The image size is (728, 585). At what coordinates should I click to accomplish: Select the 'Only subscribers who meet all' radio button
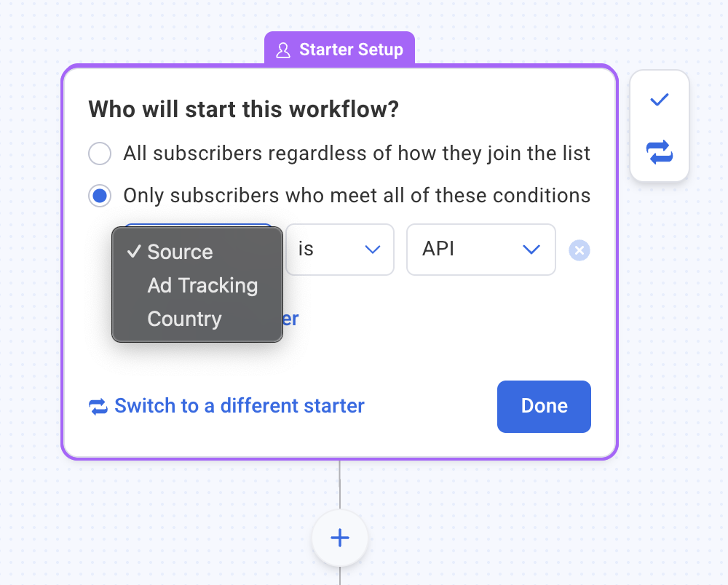coord(100,196)
